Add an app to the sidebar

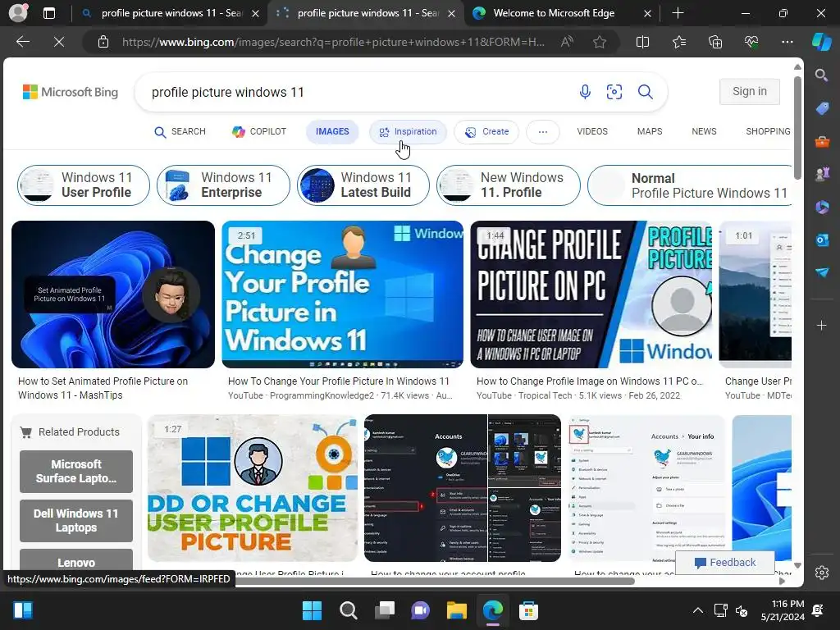[821, 325]
